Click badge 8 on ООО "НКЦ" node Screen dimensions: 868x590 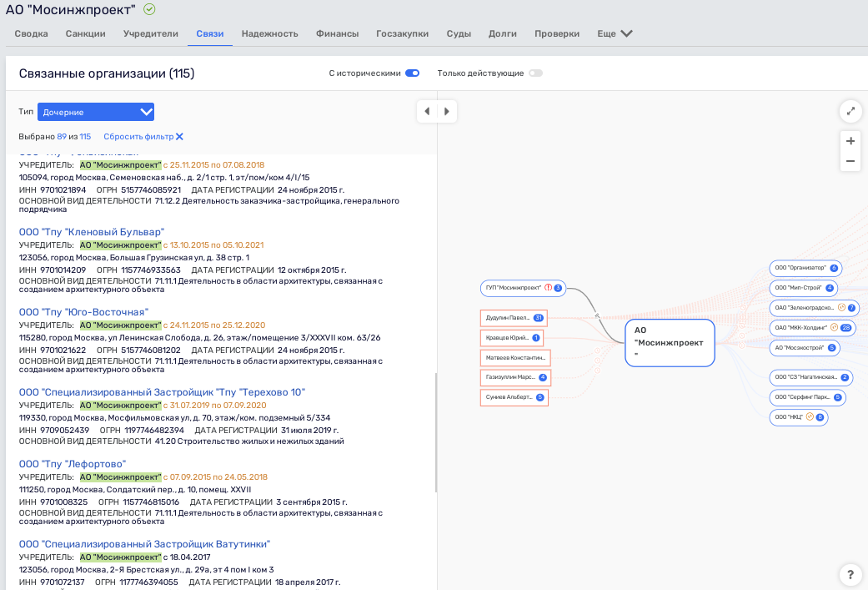coord(820,417)
